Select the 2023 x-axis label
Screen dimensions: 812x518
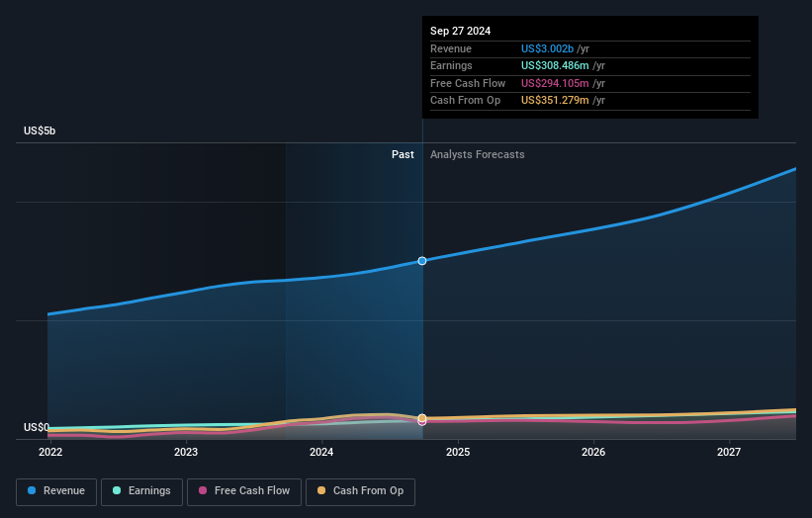coord(186,453)
